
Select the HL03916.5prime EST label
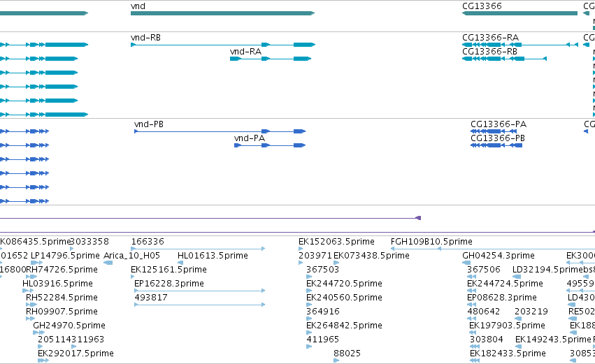click(57, 284)
